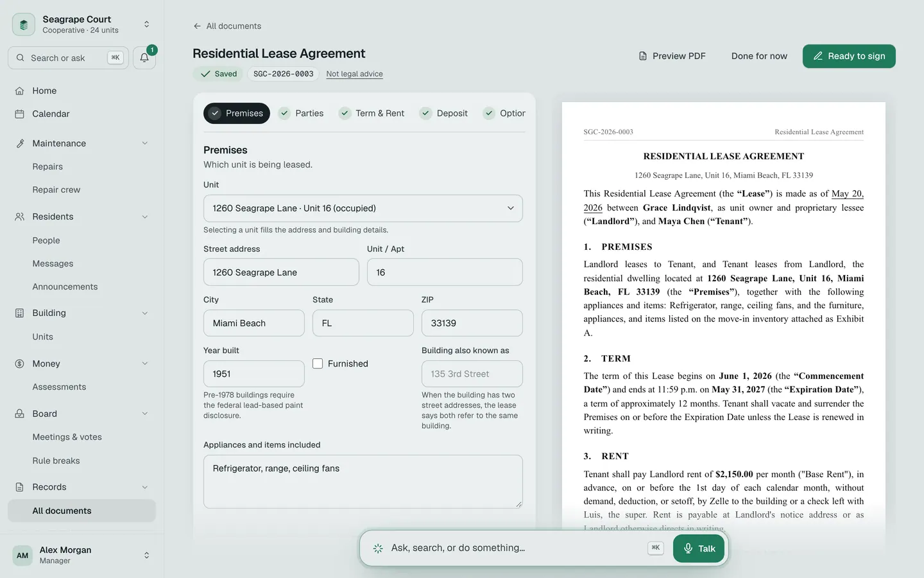This screenshot has height=578, width=924.
Task: Open the Not legal advice link
Action: click(x=354, y=74)
